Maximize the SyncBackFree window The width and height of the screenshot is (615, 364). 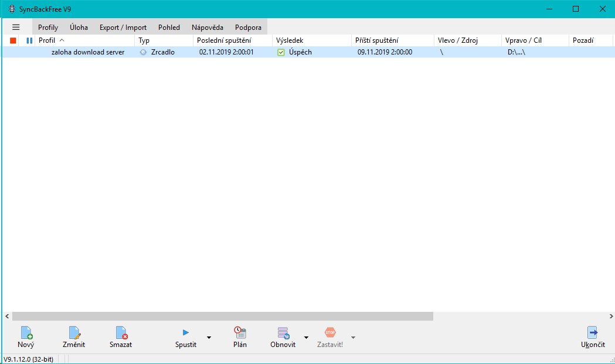pos(576,9)
